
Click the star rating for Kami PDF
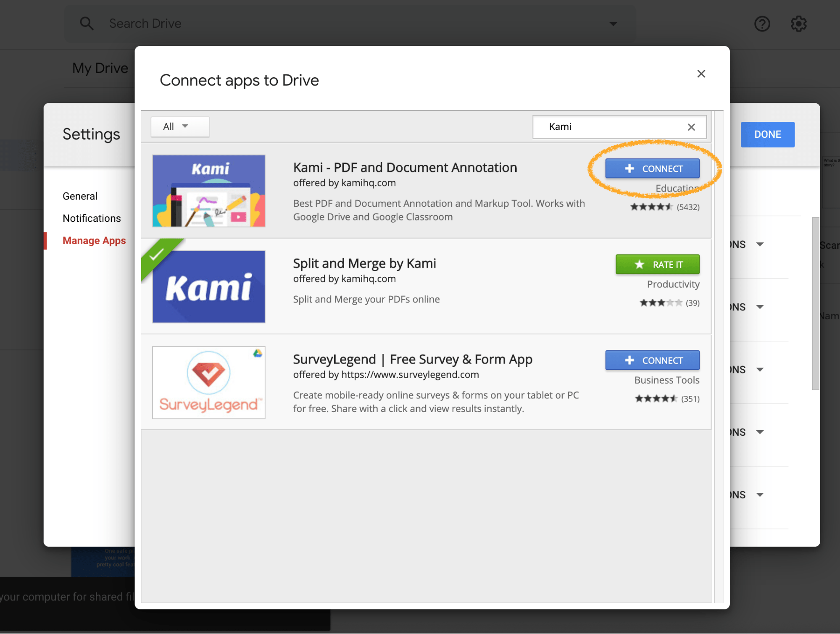(651, 207)
